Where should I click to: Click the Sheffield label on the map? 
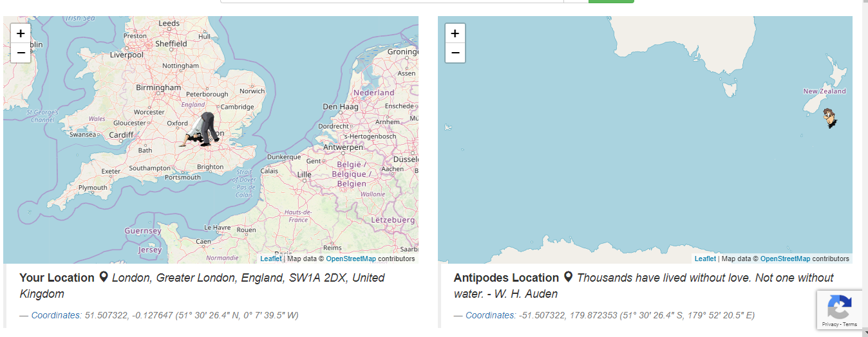click(x=171, y=44)
